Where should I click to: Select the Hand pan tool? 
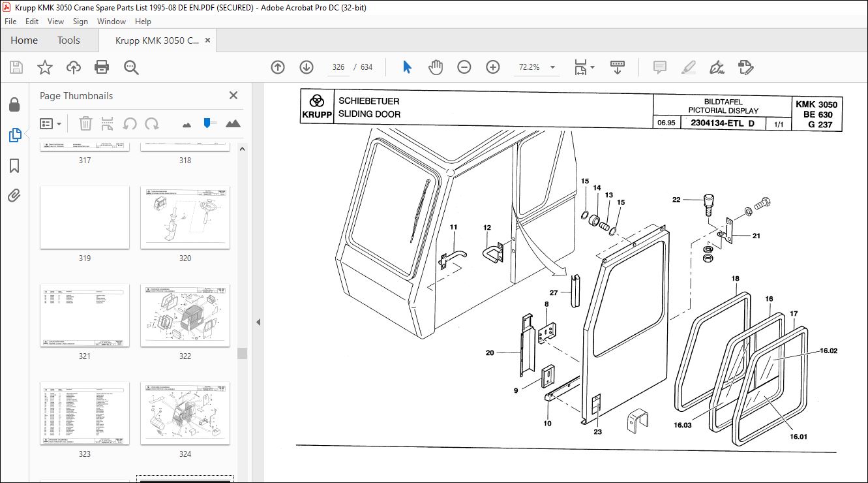click(x=436, y=67)
